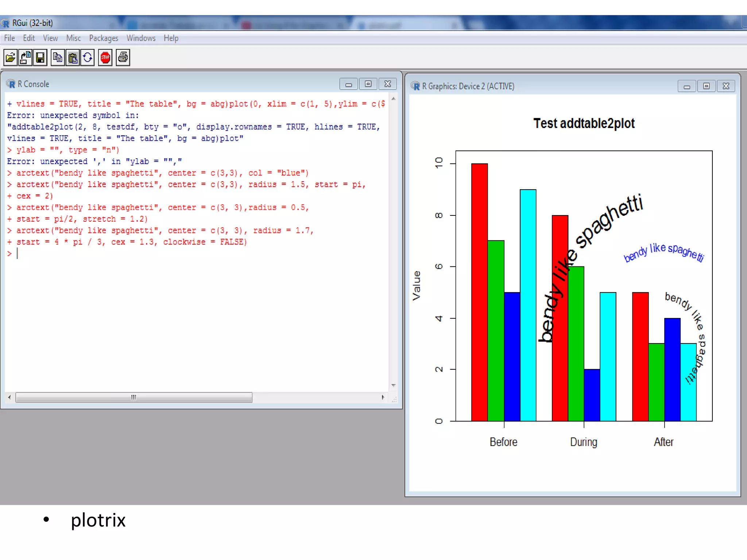Click the Save workspace floppy icon

(40, 58)
